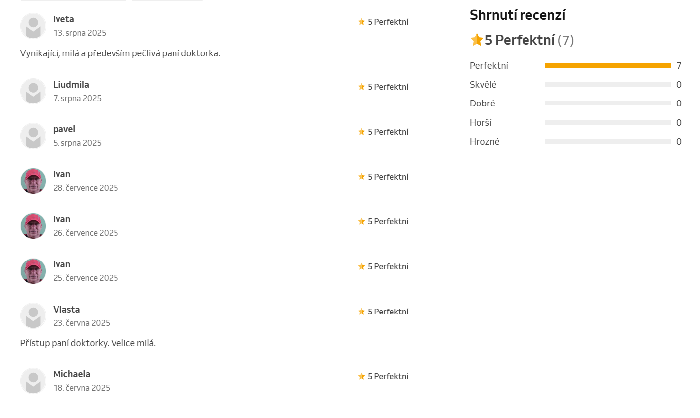The height and width of the screenshot is (418, 700).
Task: Click Ivan's name on the 25. července review
Action: click(62, 264)
